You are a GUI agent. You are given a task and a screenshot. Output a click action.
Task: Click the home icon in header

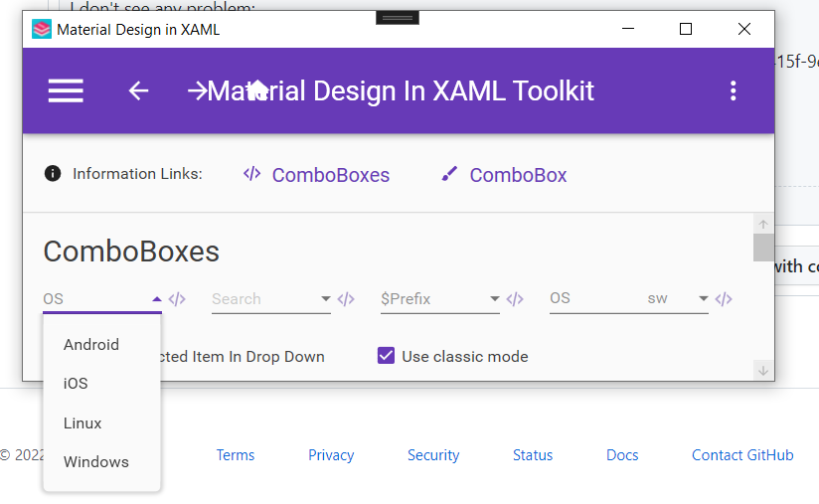(258, 89)
